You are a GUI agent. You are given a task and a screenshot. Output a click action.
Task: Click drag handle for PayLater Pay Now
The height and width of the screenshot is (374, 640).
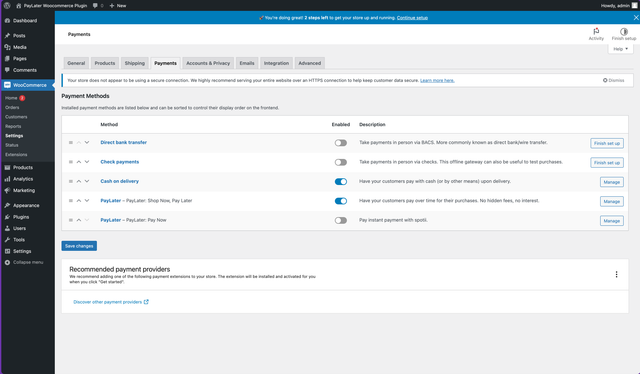point(71,220)
